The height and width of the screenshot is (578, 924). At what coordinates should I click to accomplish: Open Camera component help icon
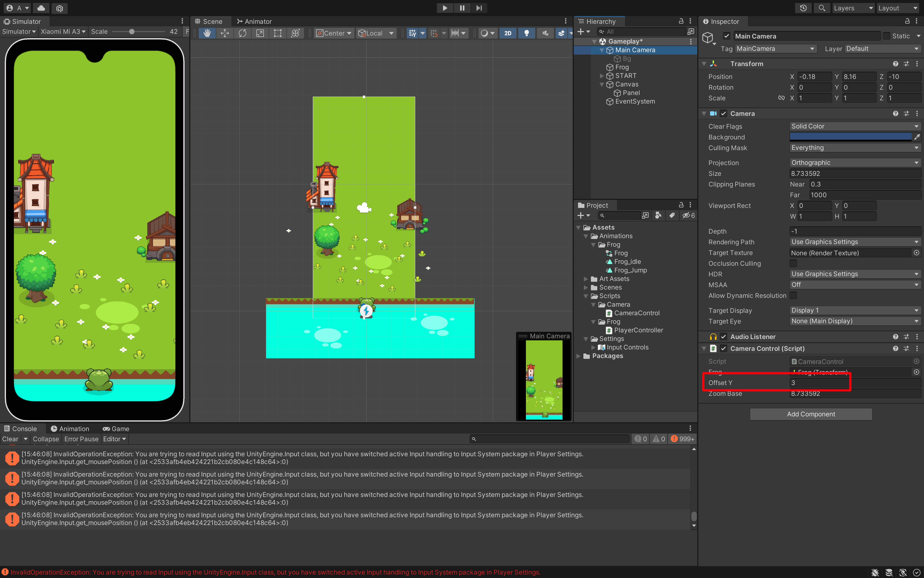(895, 113)
